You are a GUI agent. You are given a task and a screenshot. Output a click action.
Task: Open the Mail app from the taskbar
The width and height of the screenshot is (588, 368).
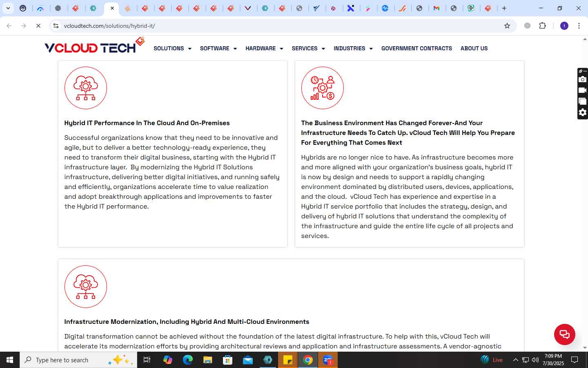tap(247, 360)
